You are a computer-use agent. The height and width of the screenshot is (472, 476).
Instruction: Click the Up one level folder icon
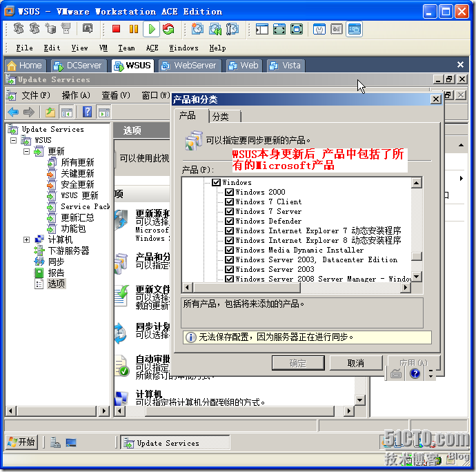click(x=50, y=112)
